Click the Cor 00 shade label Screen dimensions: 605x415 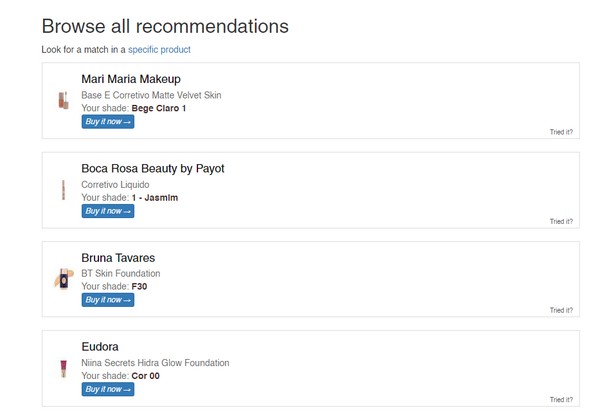145,376
